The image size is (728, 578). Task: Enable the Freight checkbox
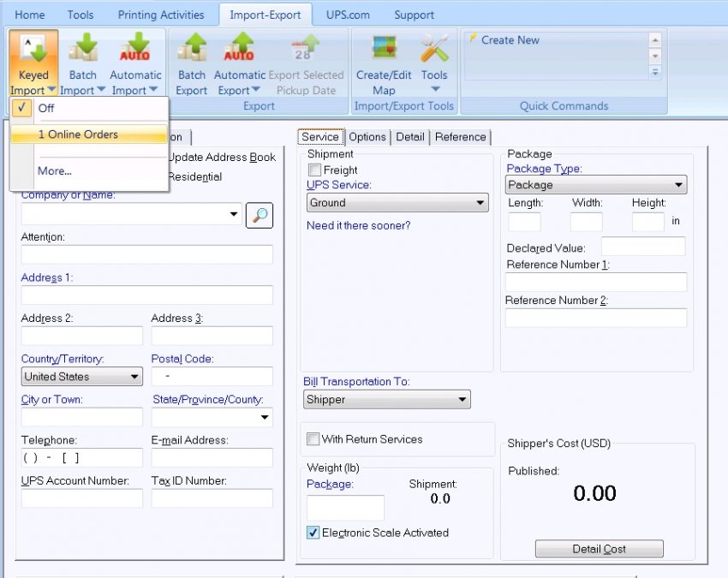tap(314, 170)
